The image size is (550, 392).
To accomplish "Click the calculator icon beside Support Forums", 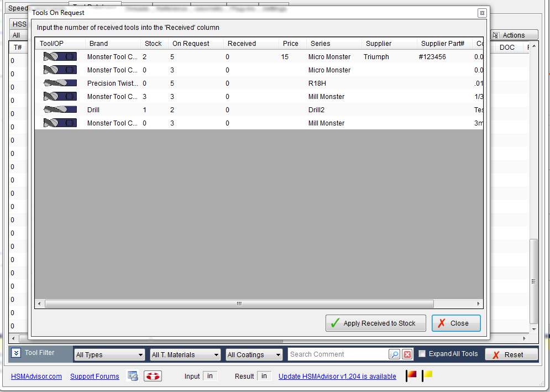I will tap(133, 376).
